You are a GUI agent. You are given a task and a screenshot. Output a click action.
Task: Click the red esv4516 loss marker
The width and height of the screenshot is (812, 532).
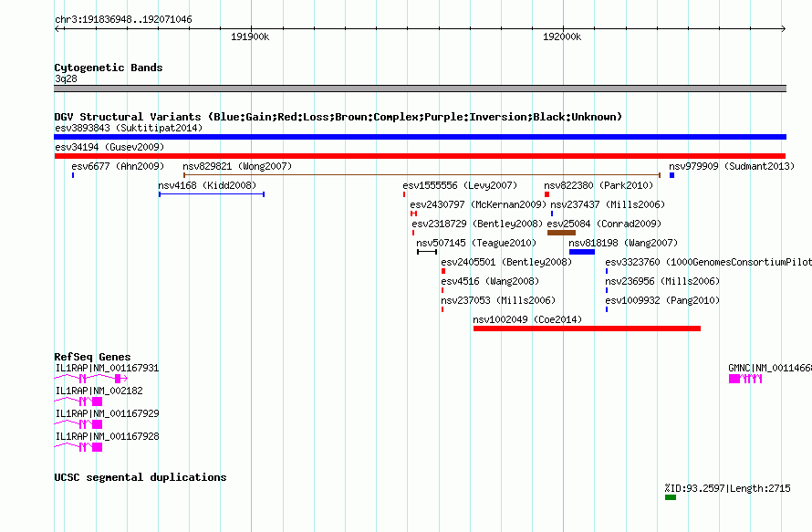pyautogui.click(x=442, y=290)
